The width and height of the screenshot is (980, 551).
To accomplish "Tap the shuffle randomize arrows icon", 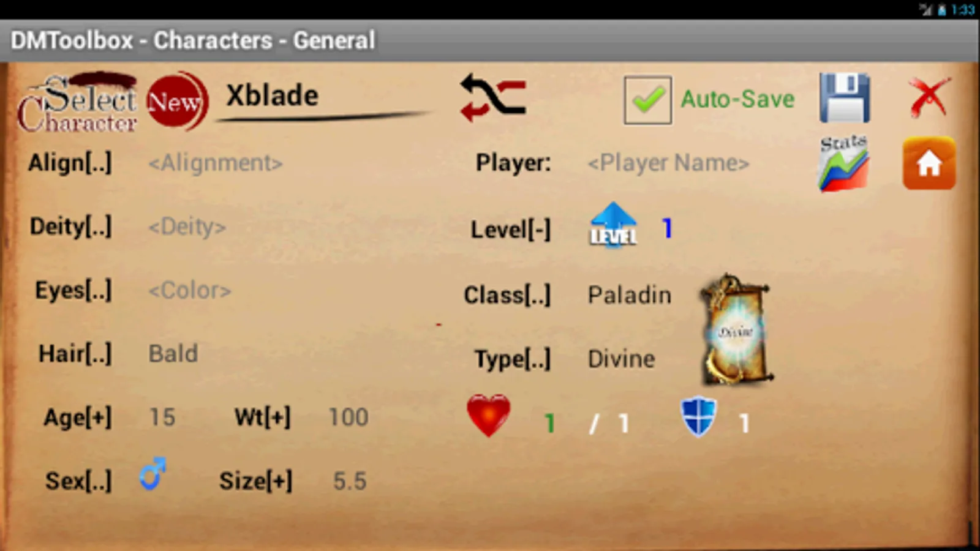I will tap(493, 98).
